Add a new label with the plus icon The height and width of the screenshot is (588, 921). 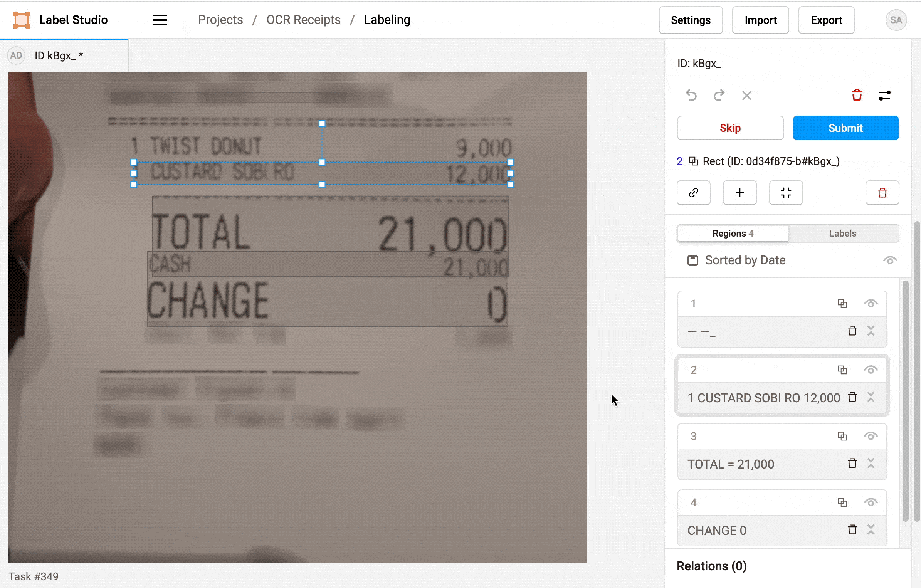click(x=739, y=193)
